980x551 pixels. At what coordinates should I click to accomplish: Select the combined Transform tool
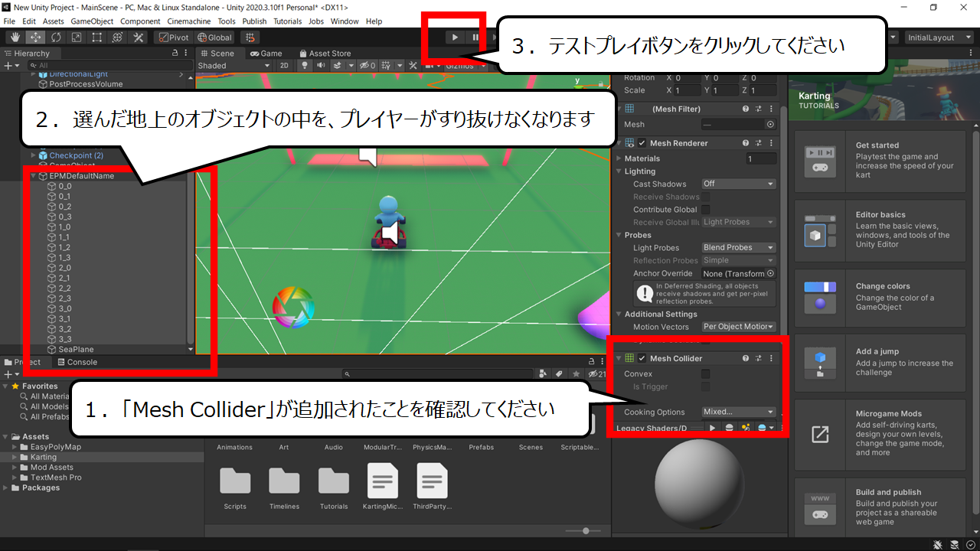coord(118,37)
